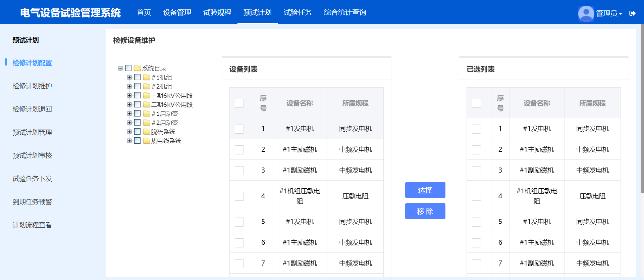Check row 2 #1主励磁机 in 设备列表

point(239,150)
